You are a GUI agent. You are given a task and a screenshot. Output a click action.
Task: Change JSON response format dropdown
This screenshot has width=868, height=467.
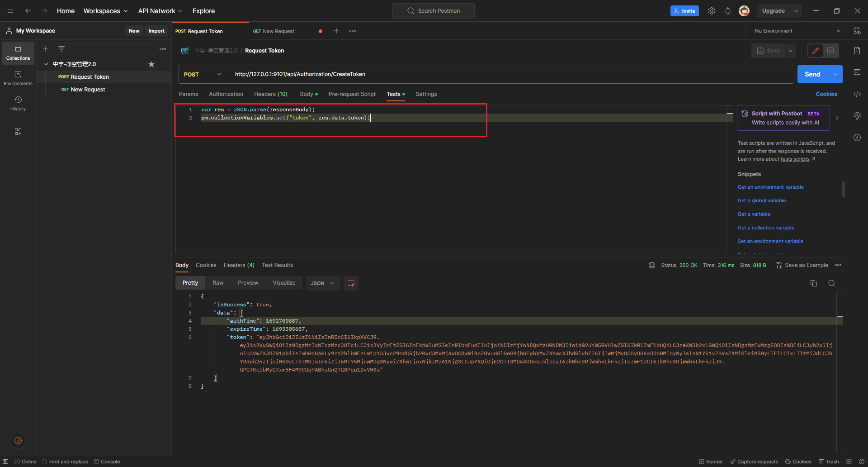click(x=323, y=283)
